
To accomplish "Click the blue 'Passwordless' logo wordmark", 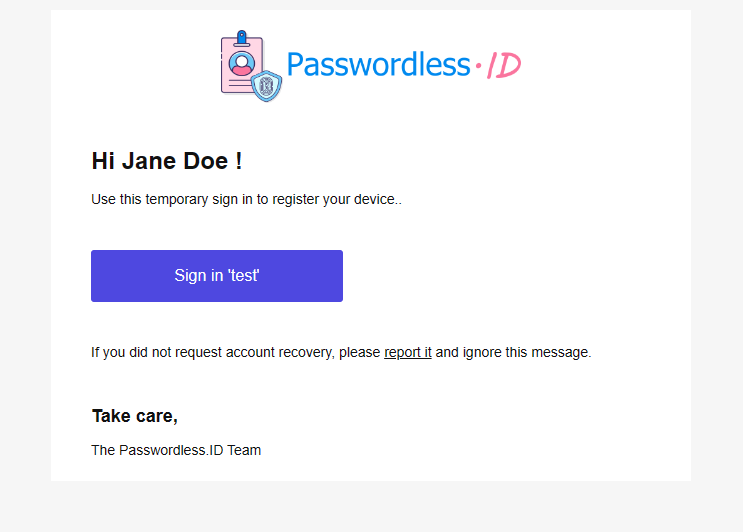I will [x=378, y=65].
